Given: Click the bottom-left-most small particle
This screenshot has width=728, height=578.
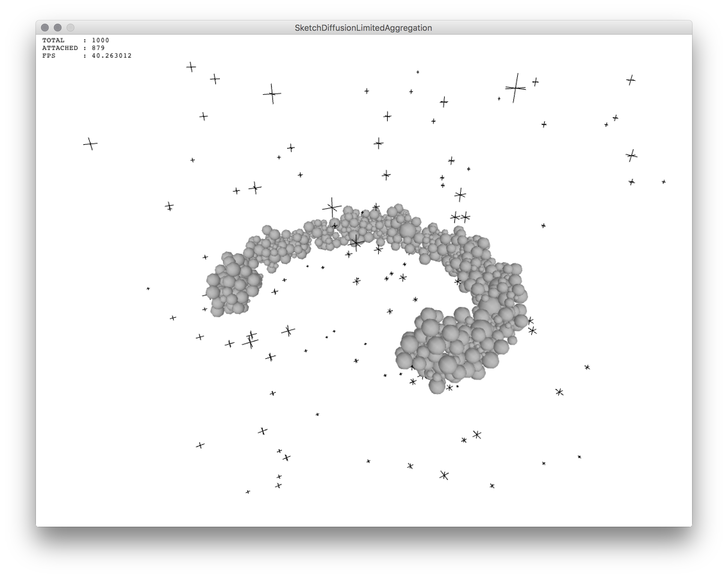Looking at the screenshot, I should [248, 492].
